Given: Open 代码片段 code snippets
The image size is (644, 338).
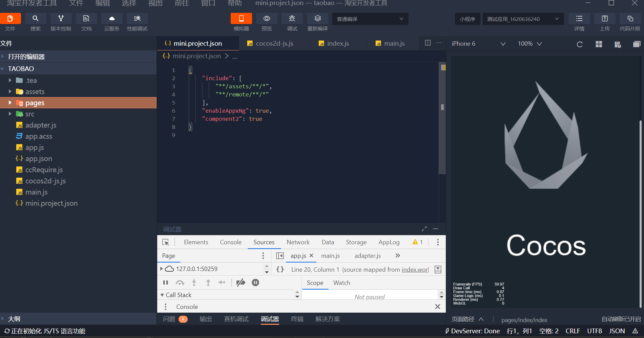Looking at the screenshot, I should click(x=630, y=19).
